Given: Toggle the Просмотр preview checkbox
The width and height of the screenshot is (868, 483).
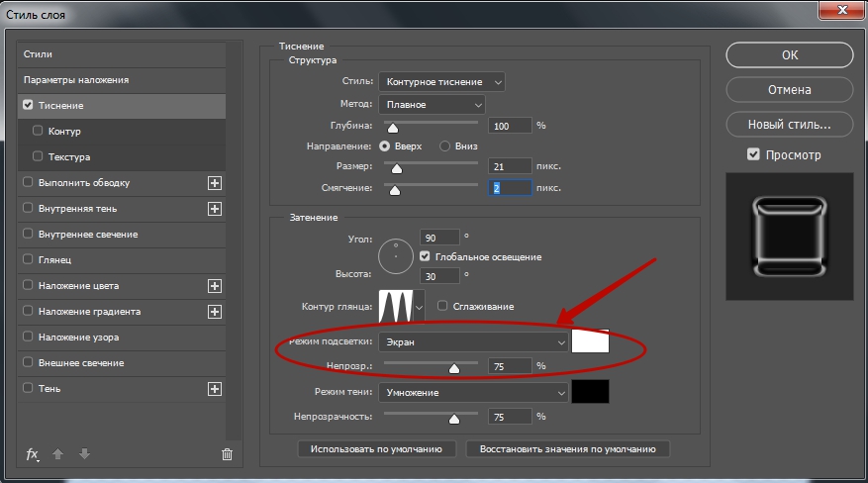Looking at the screenshot, I should 753,154.
